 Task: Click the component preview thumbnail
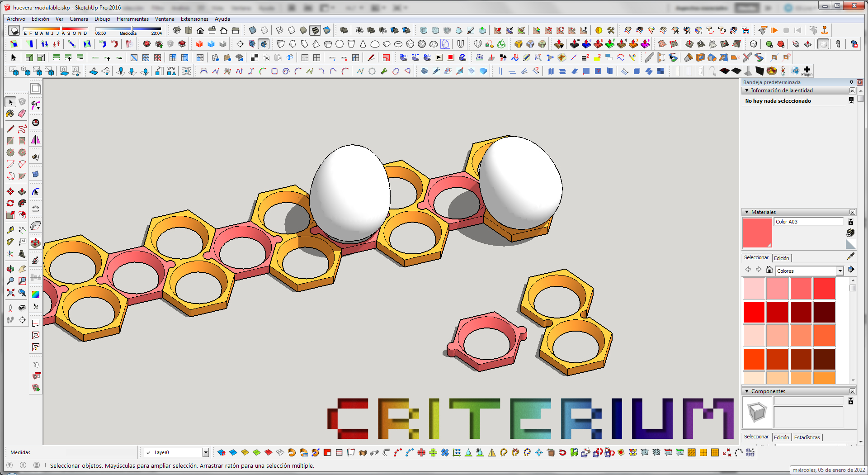[x=757, y=413]
